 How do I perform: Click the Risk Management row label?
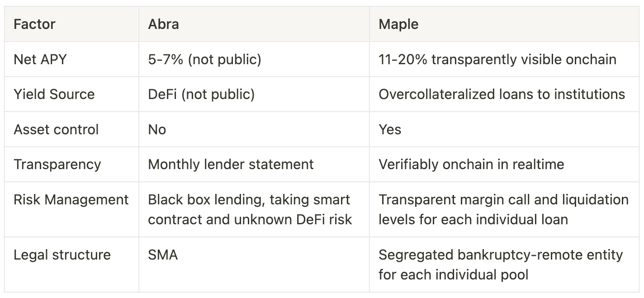click(71, 209)
